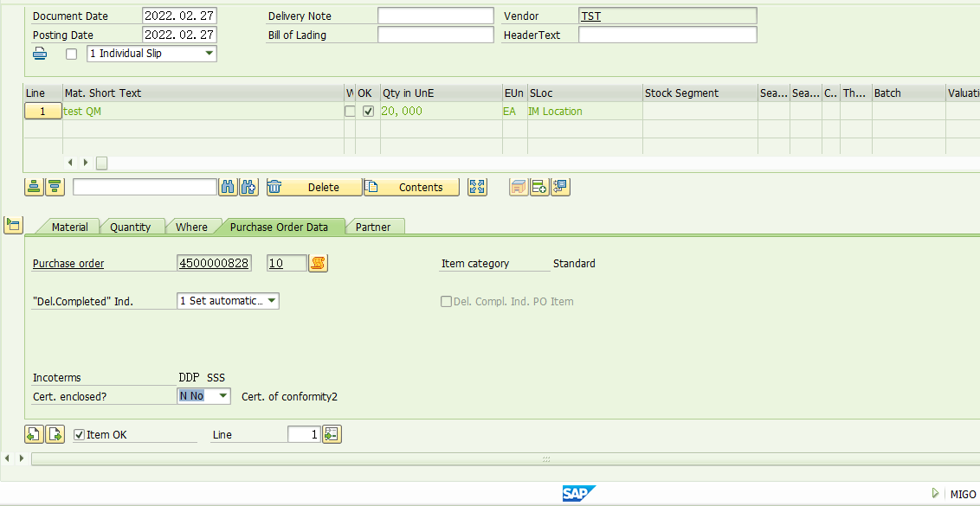
Task: Click the Delivery Note input field
Action: tap(435, 16)
